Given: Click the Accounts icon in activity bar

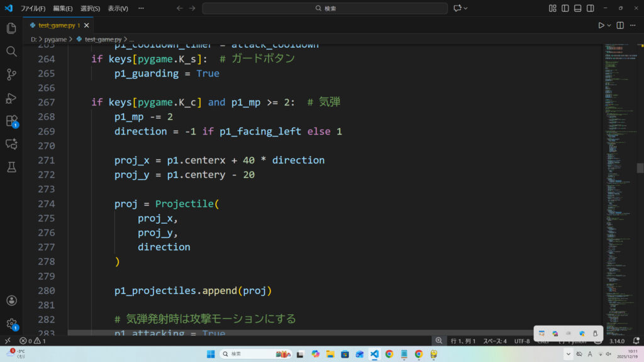Looking at the screenshot, I should (11, 301).
